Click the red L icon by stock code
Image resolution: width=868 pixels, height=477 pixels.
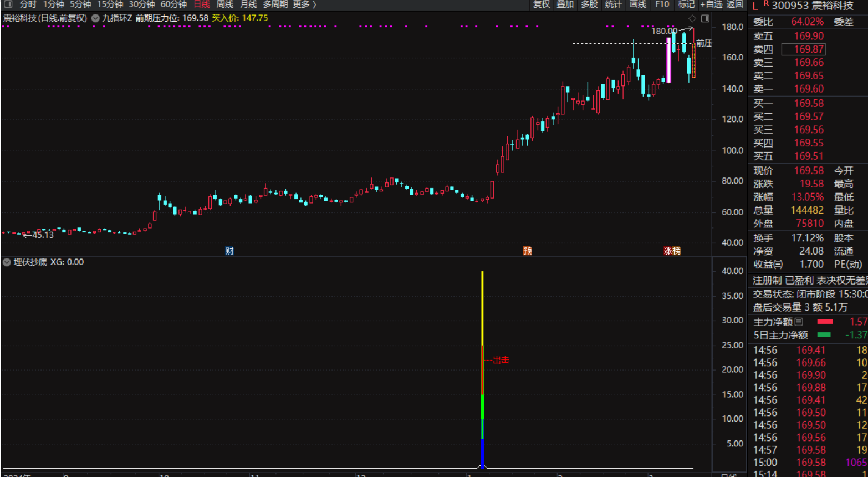tap(755, 6)
